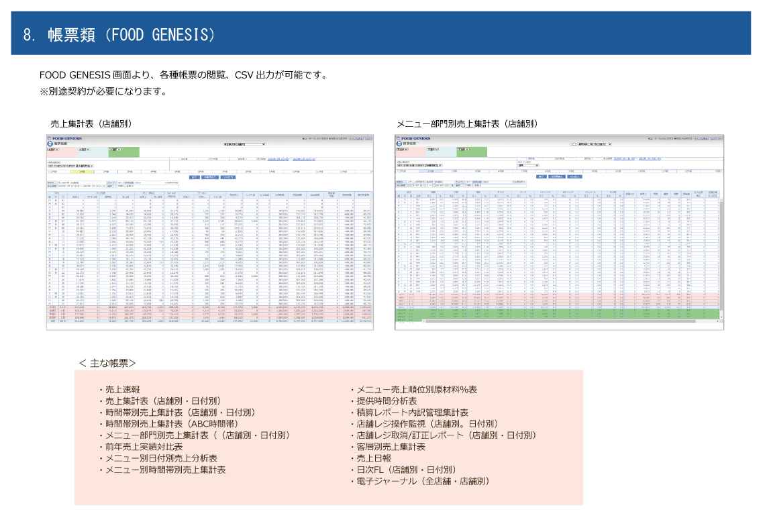Open report type dropdown in left screenshot header
767x532 pixels.
pos(244,144)
